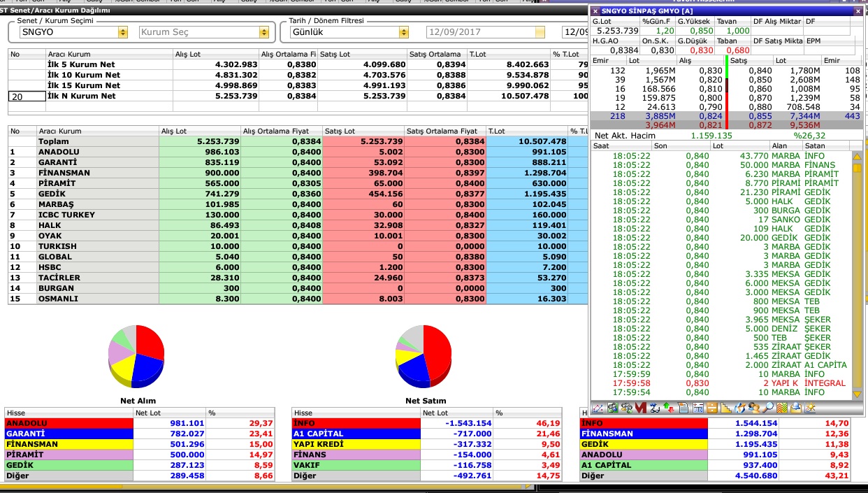Sort by the Alış Ortalama Fiyat column header
The image size is (868, 493).
click(282, 131)
